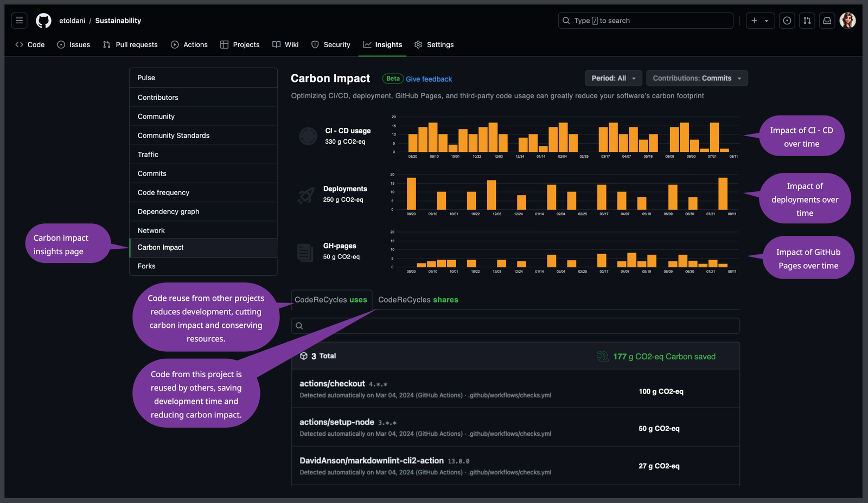
Task: Open the notifications inbox icon
Action: pyautogui.click(x=827, y=21)
